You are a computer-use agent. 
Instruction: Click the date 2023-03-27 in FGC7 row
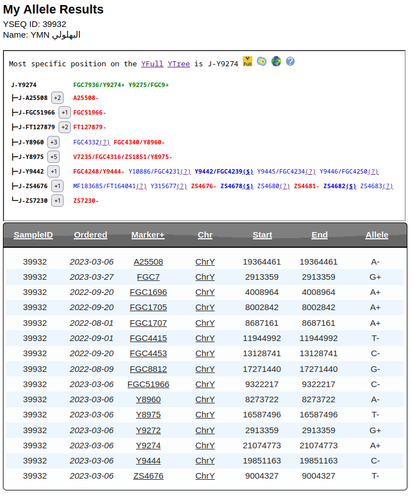pos(92,277)
